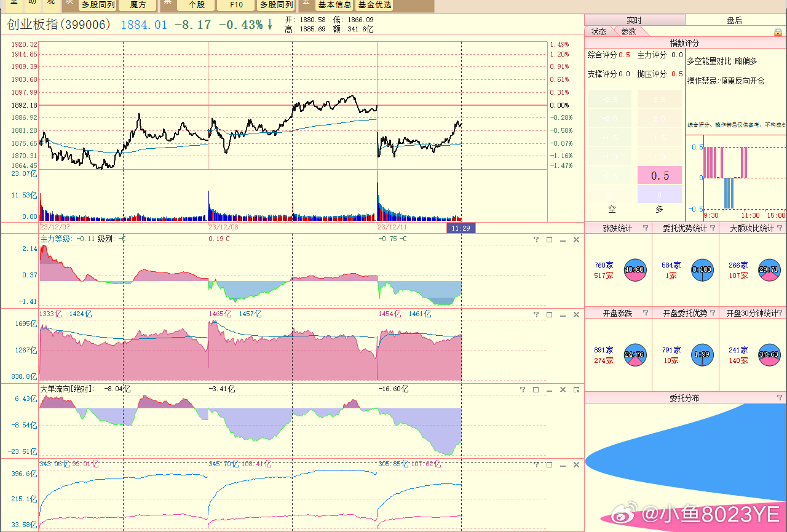787x532 pixels.
Task: Select the 参数 tab
Action: pos(629,31)
